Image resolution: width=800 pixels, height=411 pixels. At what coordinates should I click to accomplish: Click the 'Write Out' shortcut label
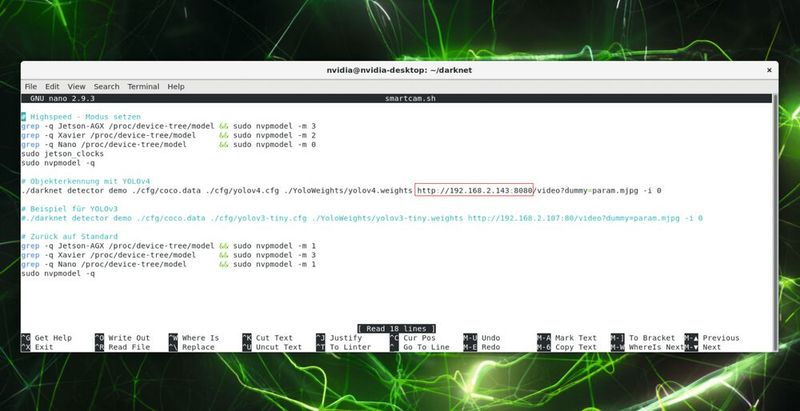129,338
